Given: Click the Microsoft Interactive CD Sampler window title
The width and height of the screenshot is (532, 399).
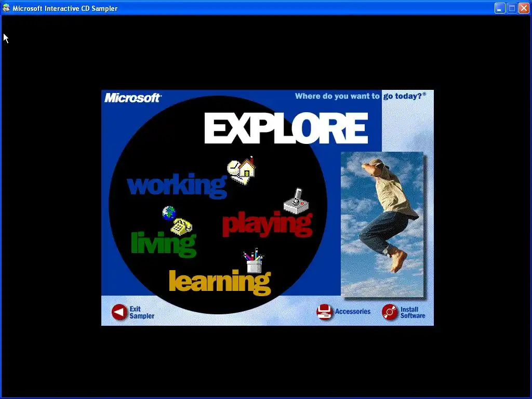Looking at the screenshot, I should 65,8.
